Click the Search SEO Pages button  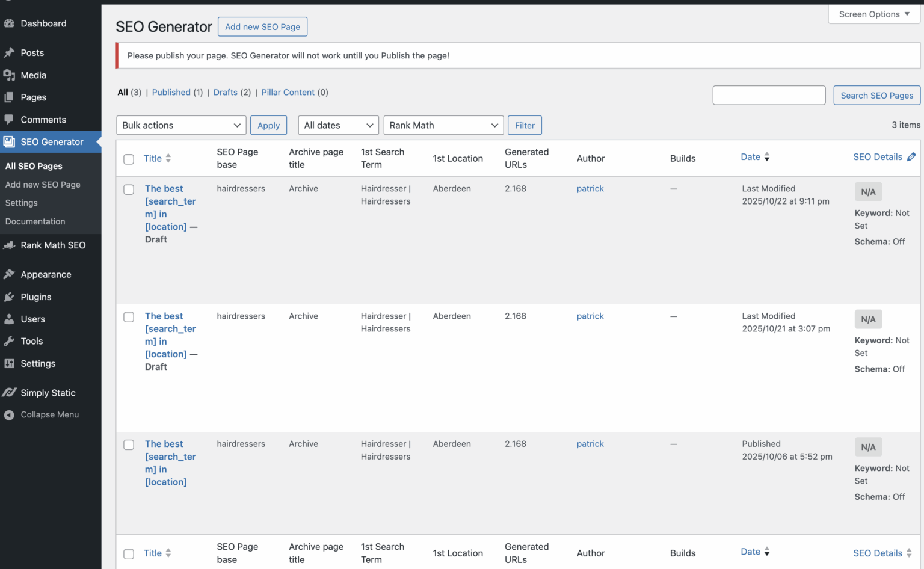point(877,95)
